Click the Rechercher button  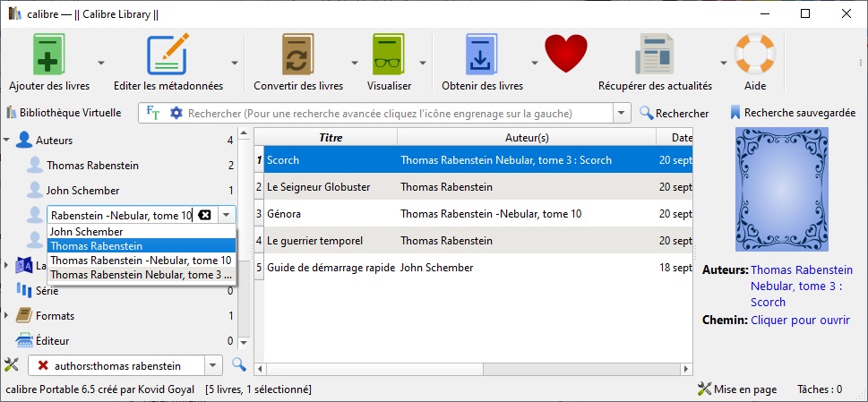coord(675,114)
